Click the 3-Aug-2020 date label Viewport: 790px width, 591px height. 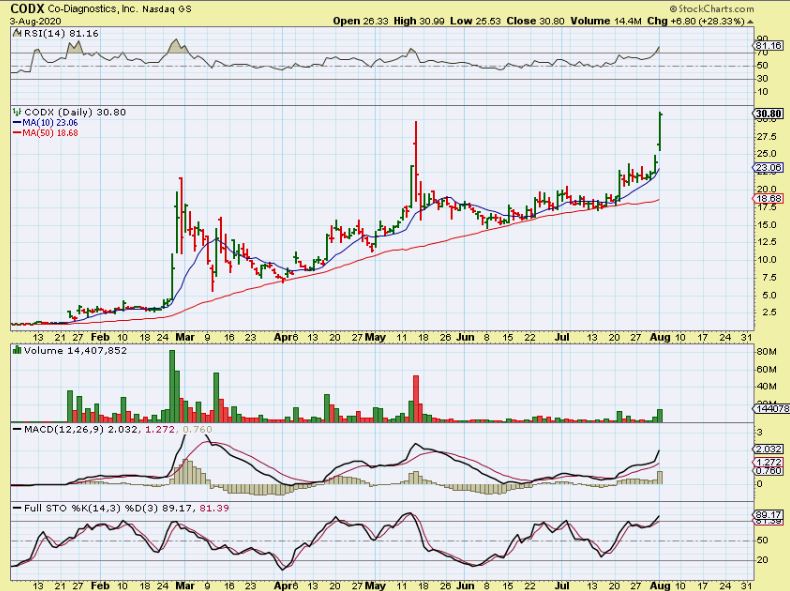point(35,21)
